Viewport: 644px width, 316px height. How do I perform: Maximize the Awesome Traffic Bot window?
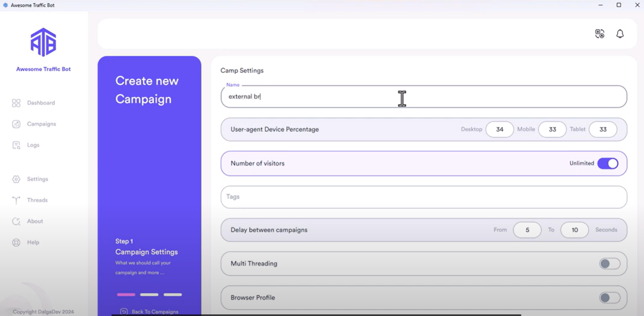(x=618, y=5)
